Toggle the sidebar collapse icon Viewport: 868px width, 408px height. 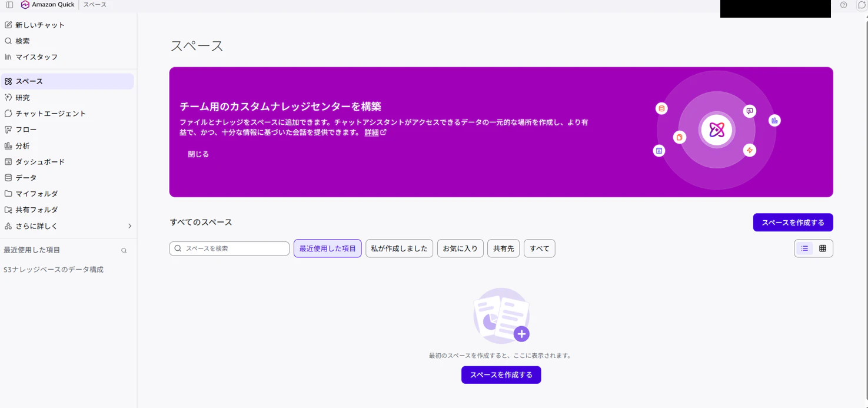[x=9, y=5]
